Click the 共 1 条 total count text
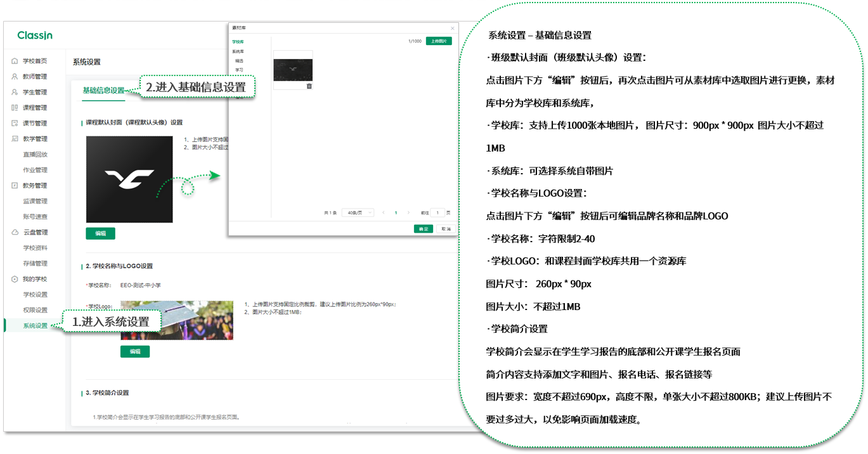This screenshot has width=868, height=454. [x=330, y=212]
